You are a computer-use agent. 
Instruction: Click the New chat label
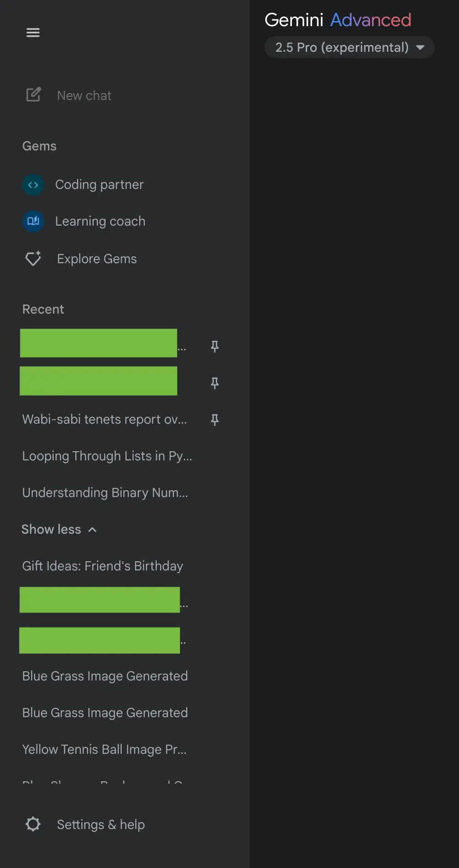84,95
